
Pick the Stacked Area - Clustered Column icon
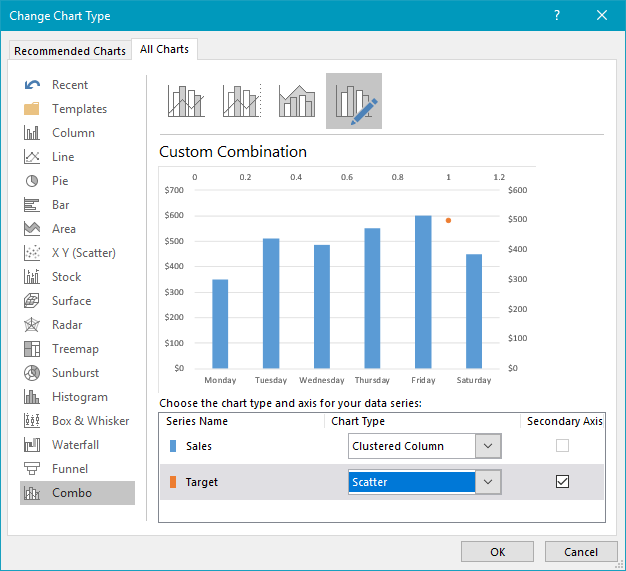click(297, 101)
